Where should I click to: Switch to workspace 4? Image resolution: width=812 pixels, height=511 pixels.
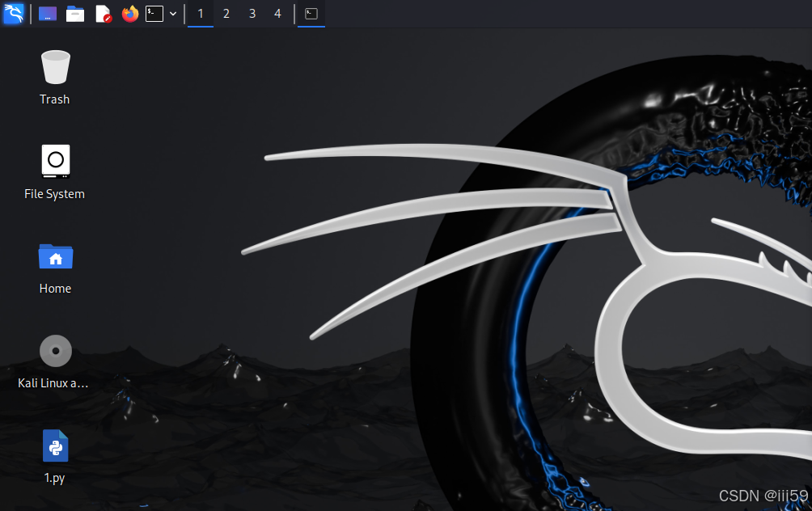[x=277, y=14]
